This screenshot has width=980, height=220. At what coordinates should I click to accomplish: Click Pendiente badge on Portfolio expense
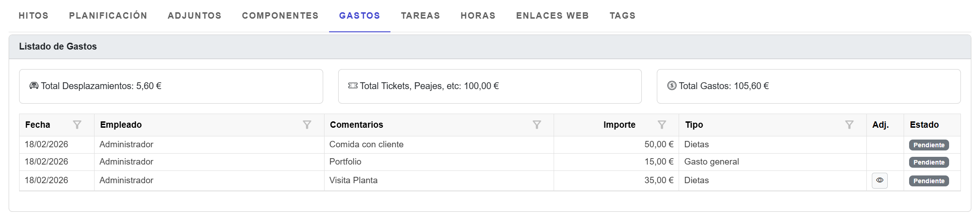coord(929,162)
